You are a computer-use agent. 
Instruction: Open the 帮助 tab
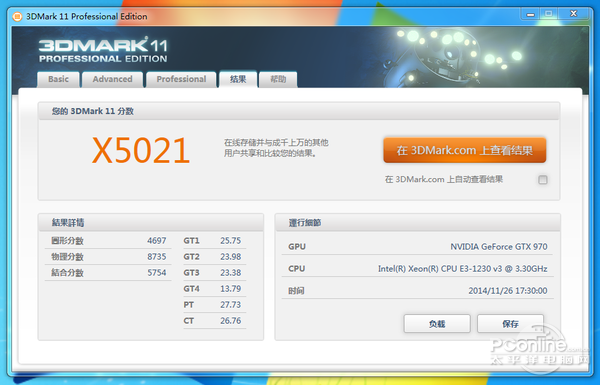278,79
